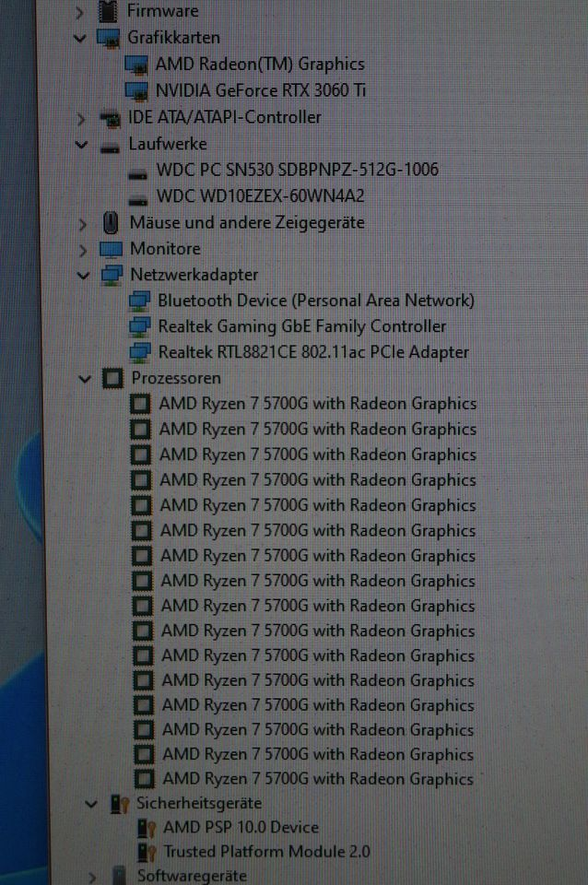
Task: Click the Realtek RTL8821CE adapter icon
Action: (x=140, y=353)
